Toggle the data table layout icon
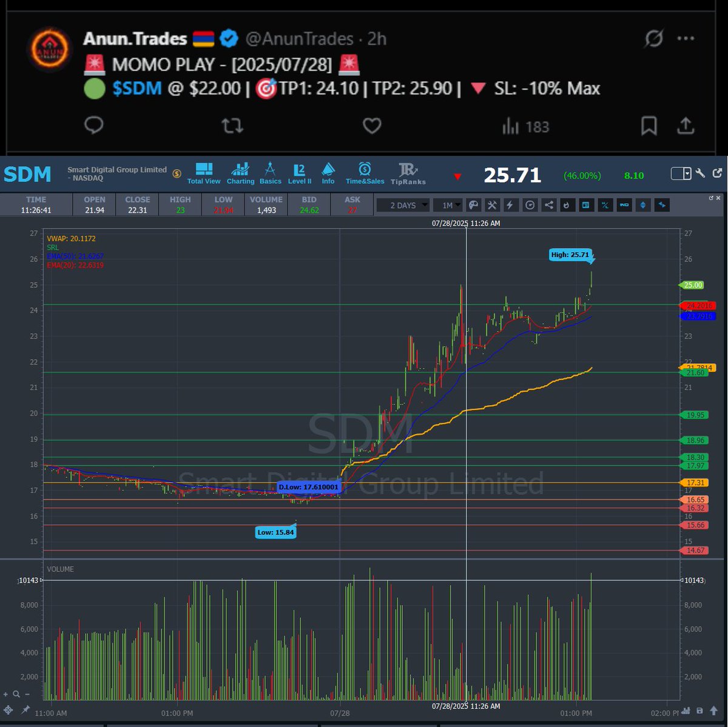The height and width of the screenshot is (727, 728). [585, 206]
